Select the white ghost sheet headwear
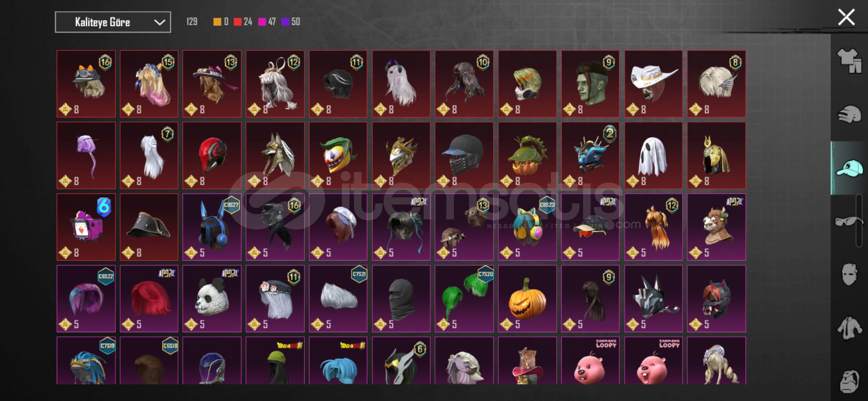 coord(653,156)
